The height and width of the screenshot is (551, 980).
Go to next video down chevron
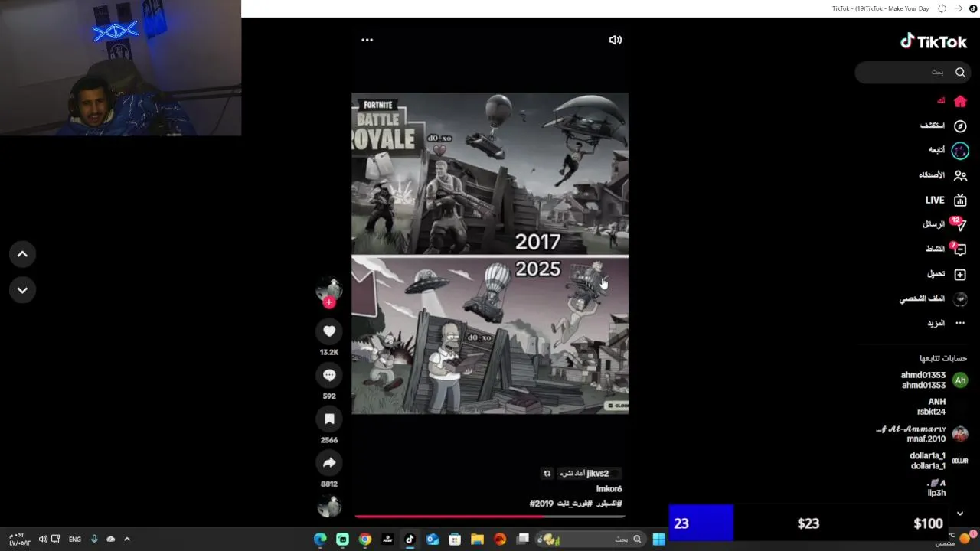pyautogui.click(x=22, y=290)
